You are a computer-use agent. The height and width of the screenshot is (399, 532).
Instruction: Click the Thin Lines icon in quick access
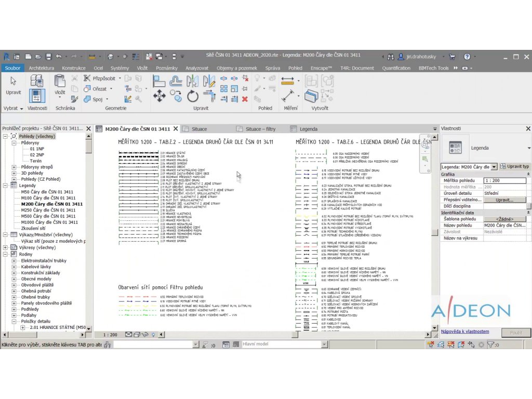click(x=136, y=57)
